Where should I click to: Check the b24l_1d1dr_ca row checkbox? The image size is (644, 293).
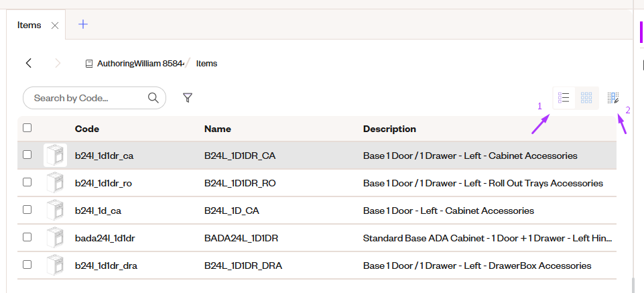pos(27,155)
